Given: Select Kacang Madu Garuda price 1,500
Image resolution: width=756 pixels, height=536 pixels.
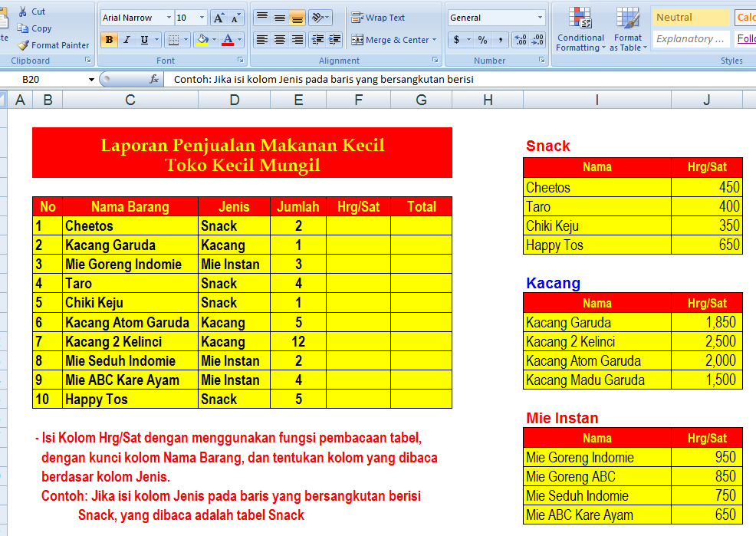Looking at the screenshot, I should click(x=707, y=380).
